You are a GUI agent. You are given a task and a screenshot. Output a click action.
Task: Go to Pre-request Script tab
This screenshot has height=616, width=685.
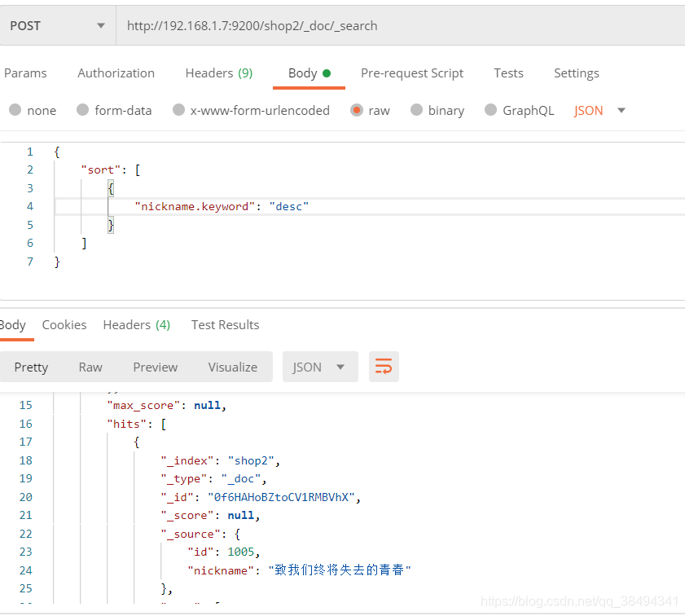(x=411, y=73)
